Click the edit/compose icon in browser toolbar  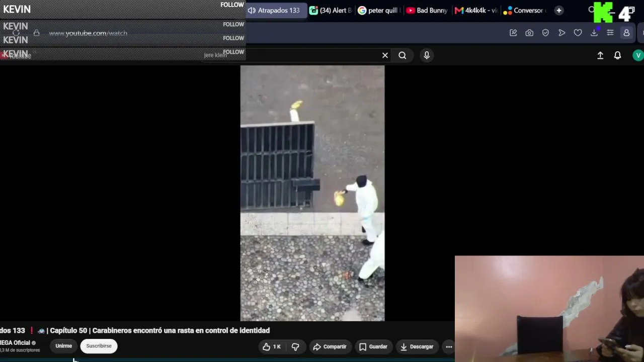513,33
